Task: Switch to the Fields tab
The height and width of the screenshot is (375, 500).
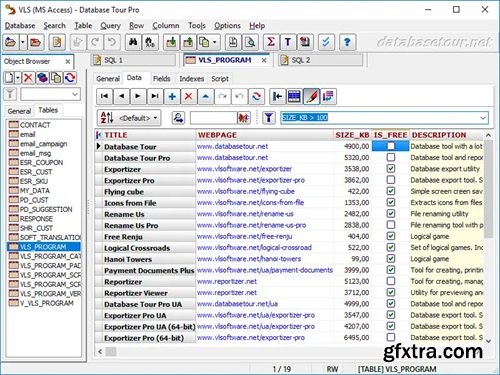Action: tap(162, 79)
